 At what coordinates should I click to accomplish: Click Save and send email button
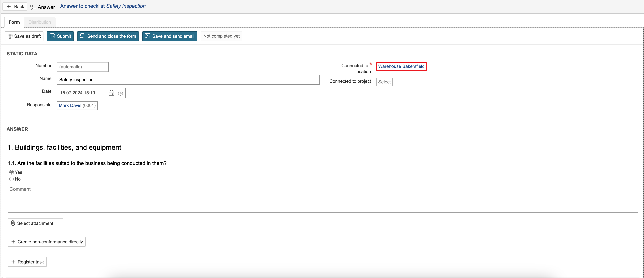click(x=169, y=36)
